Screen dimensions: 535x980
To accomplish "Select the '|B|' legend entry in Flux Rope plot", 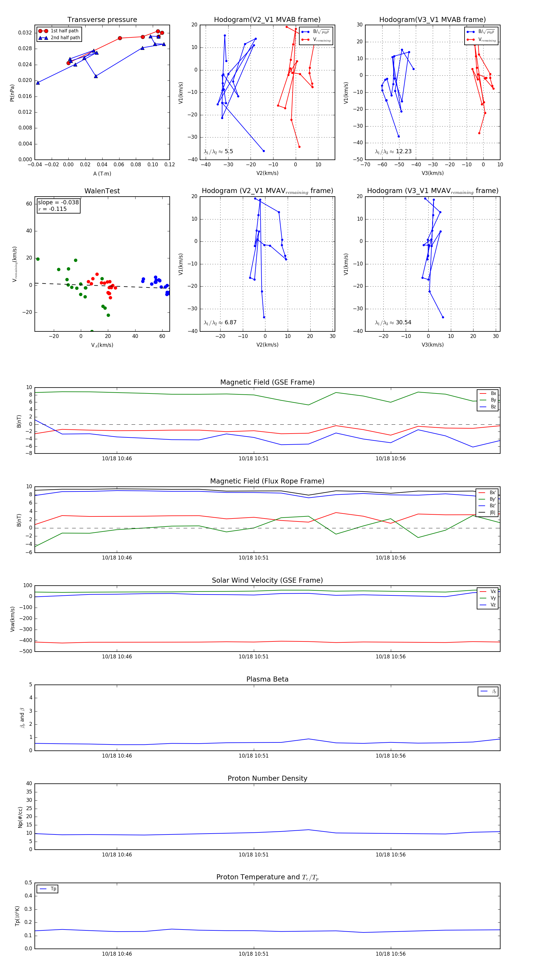I will (487, 513).
